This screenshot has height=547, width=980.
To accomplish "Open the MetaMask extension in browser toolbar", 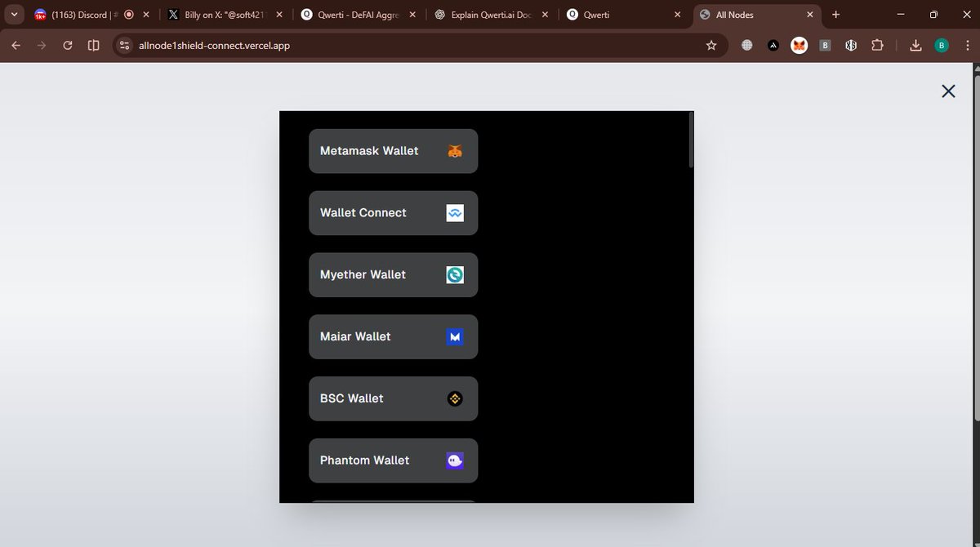I will coord(800,46).
